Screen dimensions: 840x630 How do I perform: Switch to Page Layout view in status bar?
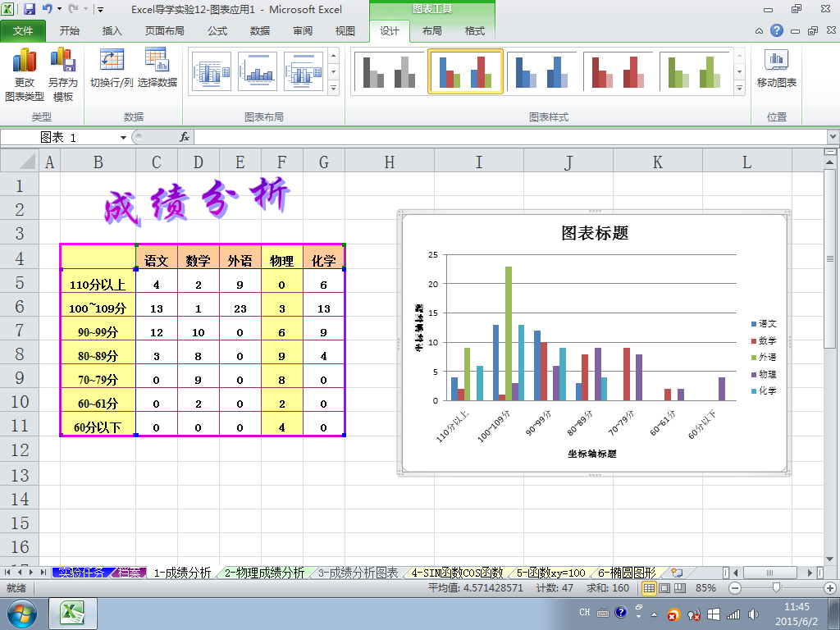(664, 588)
